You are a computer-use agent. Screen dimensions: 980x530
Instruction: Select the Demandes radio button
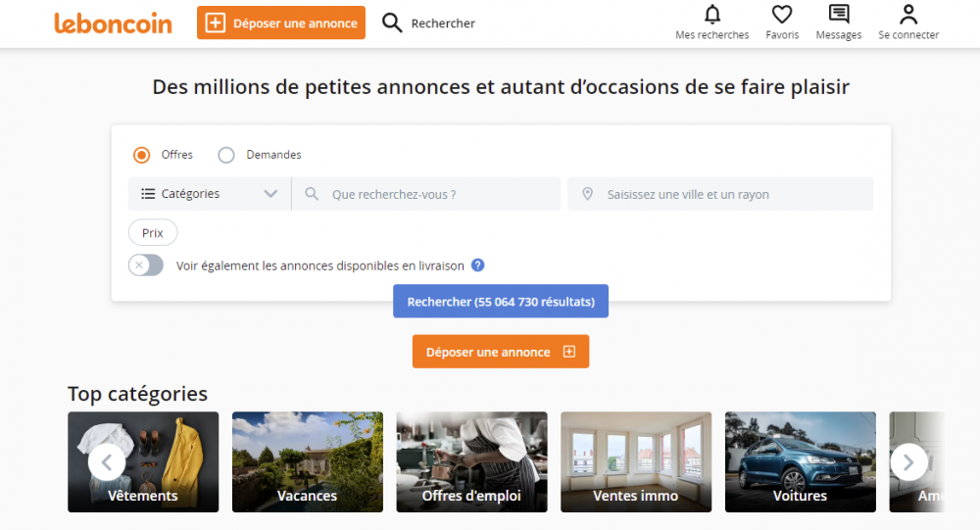tap(226, 155)
